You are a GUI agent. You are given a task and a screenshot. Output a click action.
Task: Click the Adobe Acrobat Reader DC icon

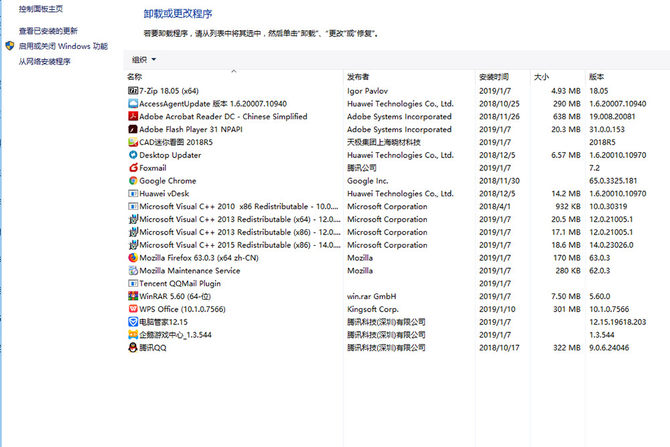133,116
